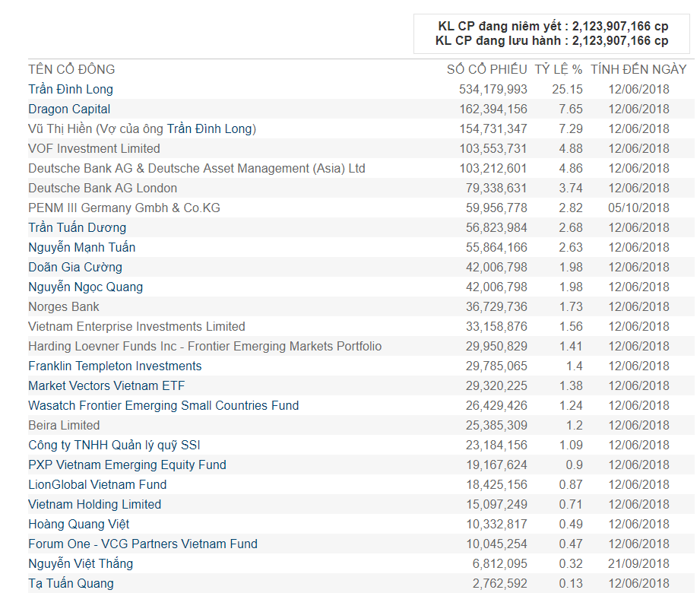Open Nguyễn Mạnh Tuấn's profile link

(x=82, y=247)
